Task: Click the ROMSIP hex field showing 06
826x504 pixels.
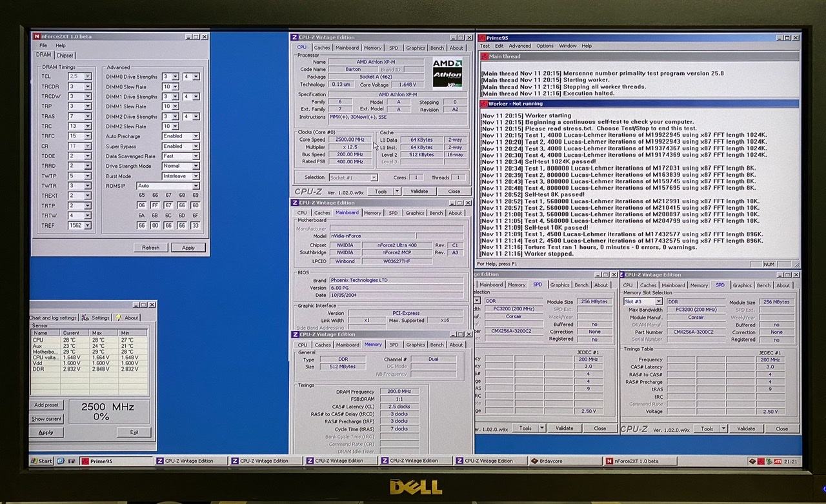Action: coord(141,205)
